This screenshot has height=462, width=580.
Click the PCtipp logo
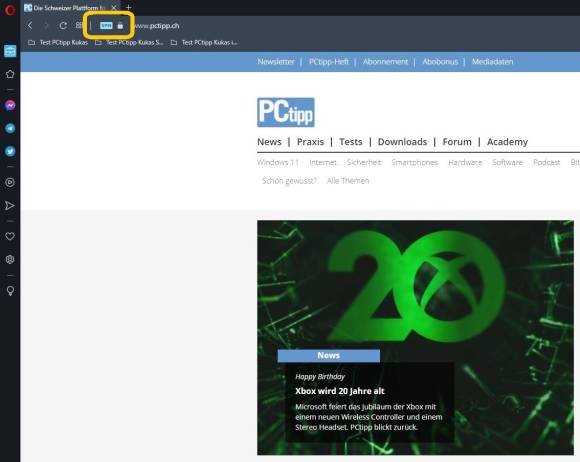[x=286, y=112]
